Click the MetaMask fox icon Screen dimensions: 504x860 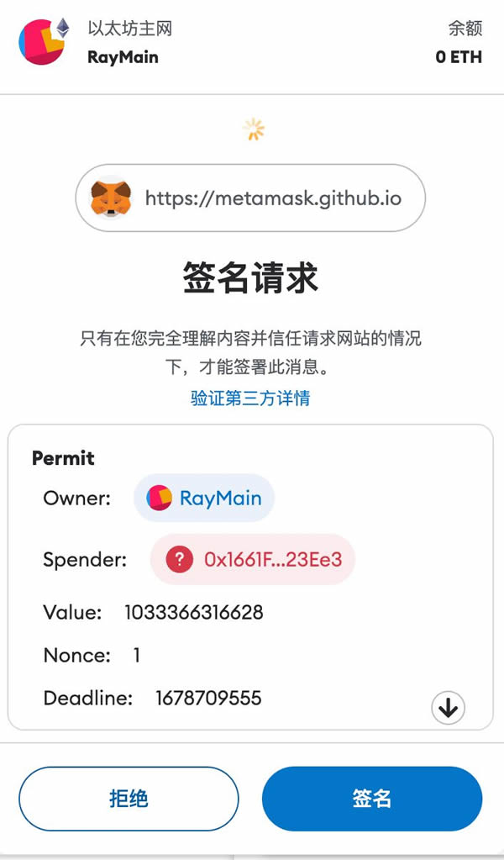[111, 198]
